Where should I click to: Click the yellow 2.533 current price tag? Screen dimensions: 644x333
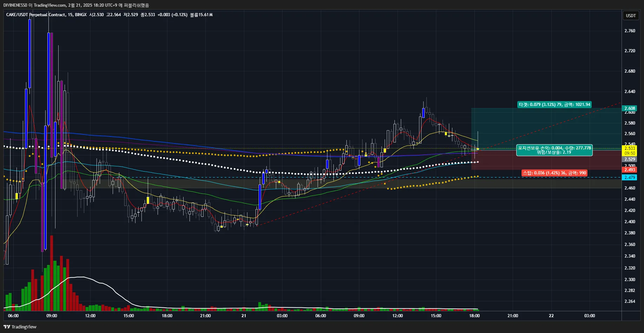click(x=630, y=148)
